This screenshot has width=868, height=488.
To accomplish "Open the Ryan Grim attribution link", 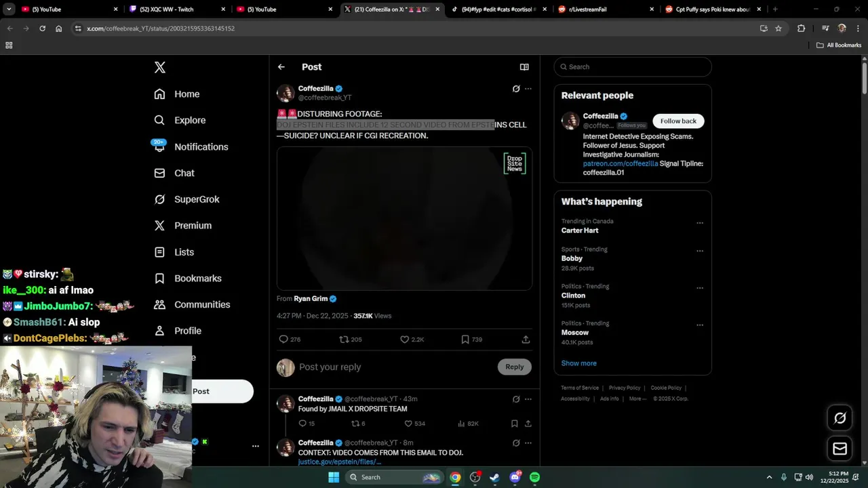I will pyautogui.click(x=315, y=299).
